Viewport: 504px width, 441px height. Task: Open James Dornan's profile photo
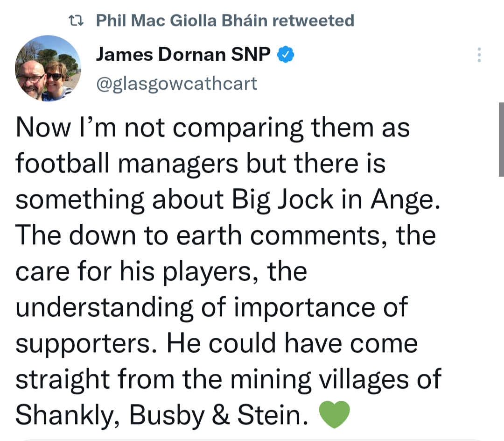[48, 68]
